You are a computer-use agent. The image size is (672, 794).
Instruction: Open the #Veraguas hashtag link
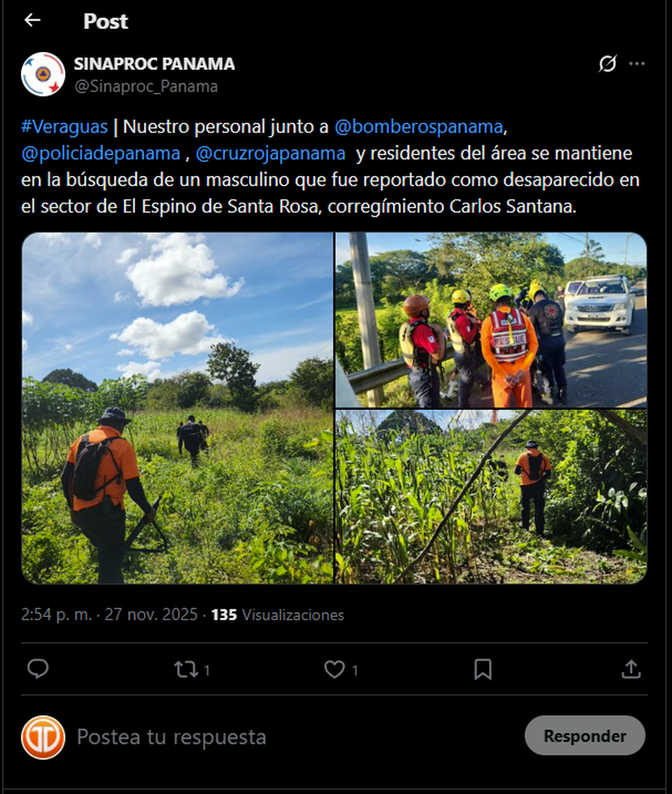[64, 127]
